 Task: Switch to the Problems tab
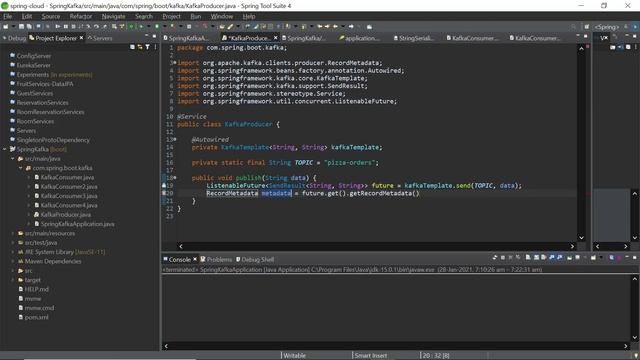tap(216, 260)
